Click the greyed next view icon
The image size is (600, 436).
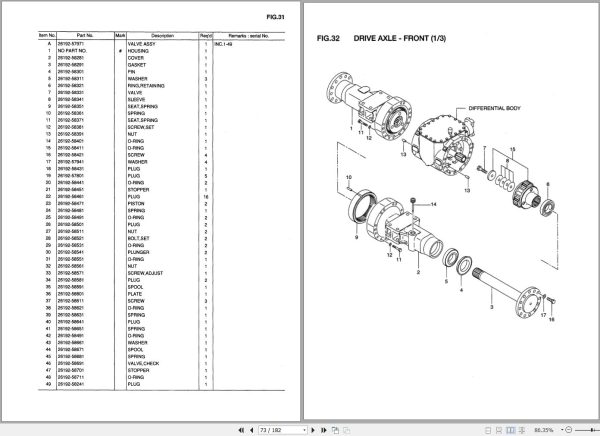[x=346, y=430]
